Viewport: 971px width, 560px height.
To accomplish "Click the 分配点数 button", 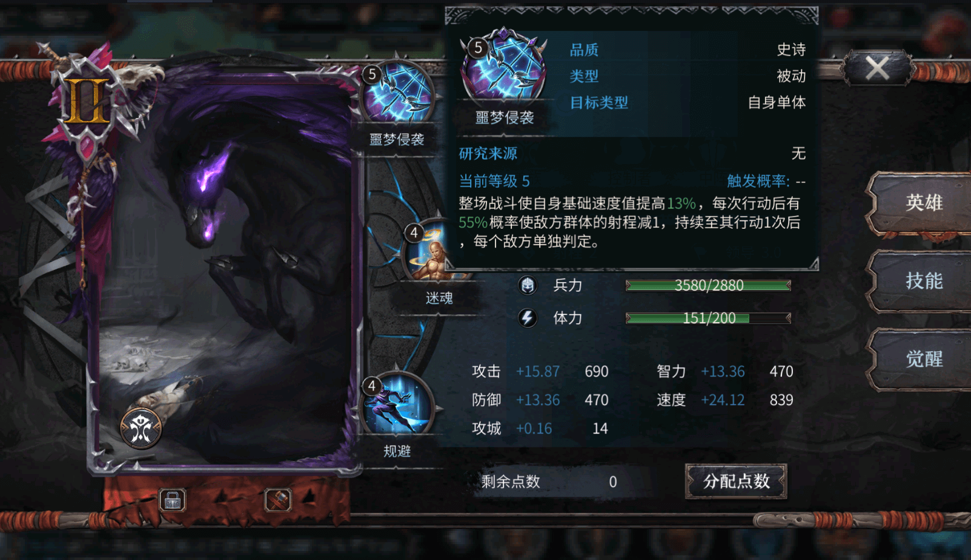I will [x=736, y=482].
